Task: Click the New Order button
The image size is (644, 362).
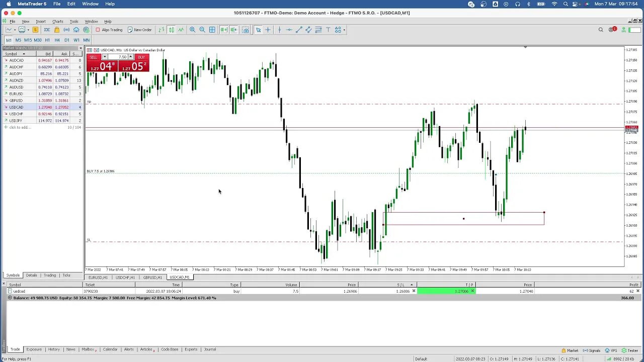Action: 139,30
